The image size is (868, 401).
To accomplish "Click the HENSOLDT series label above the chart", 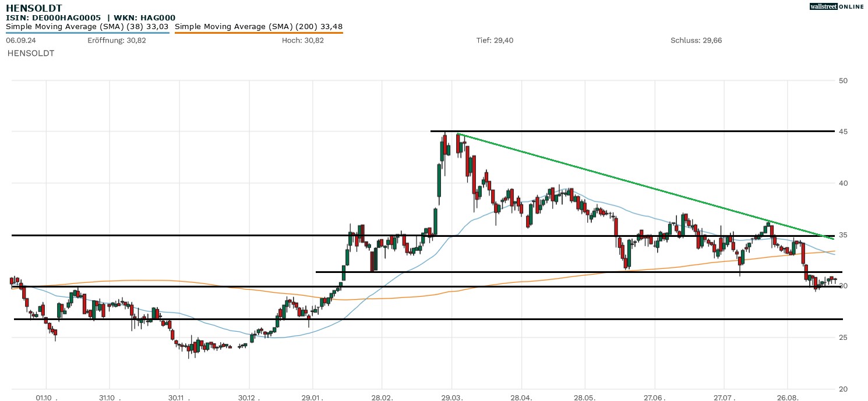I will [31, 53].
